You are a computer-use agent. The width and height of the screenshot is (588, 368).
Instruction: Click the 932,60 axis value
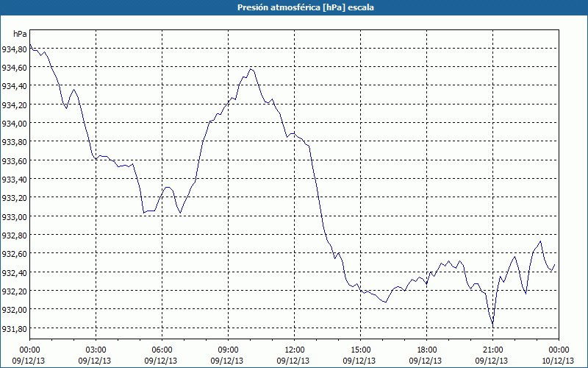coord(14,254)
